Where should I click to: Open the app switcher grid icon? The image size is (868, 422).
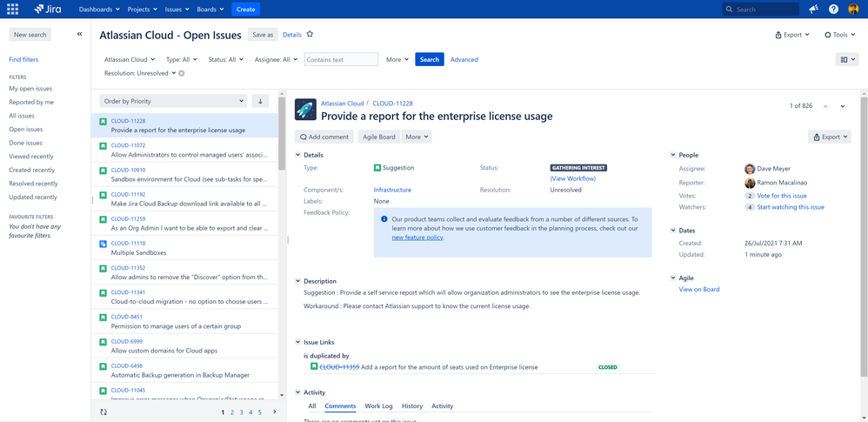[x=12, y=9]
